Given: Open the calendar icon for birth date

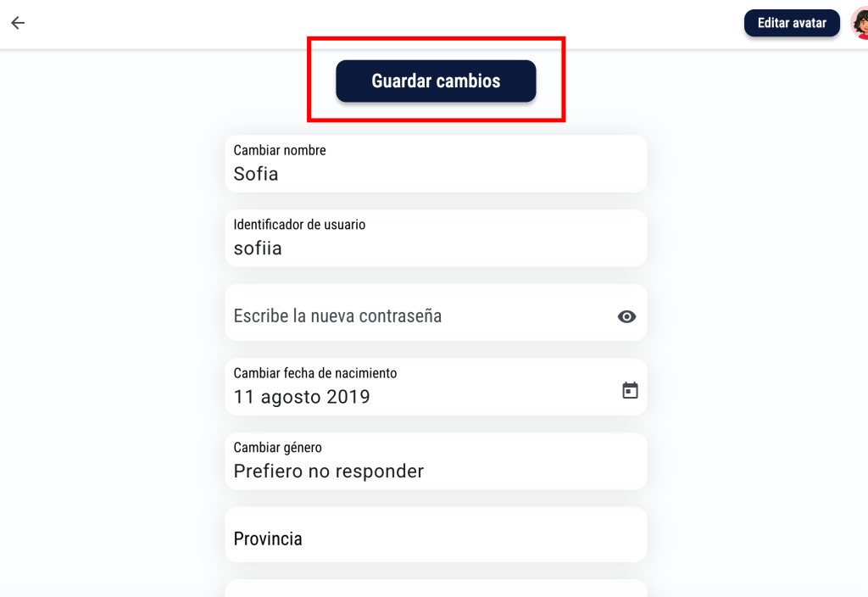Looking at the screenshot, I should tap(630, 390).
